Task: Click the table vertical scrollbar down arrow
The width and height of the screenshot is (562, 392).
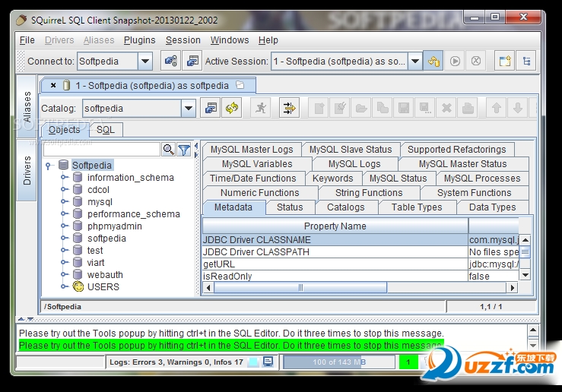Action: 525,275
